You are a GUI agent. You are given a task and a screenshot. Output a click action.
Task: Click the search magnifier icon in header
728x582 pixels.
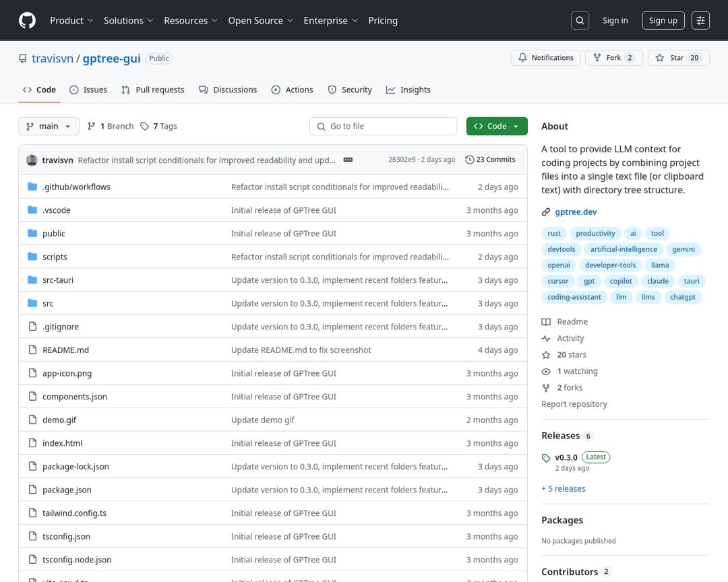coord(580,20)
